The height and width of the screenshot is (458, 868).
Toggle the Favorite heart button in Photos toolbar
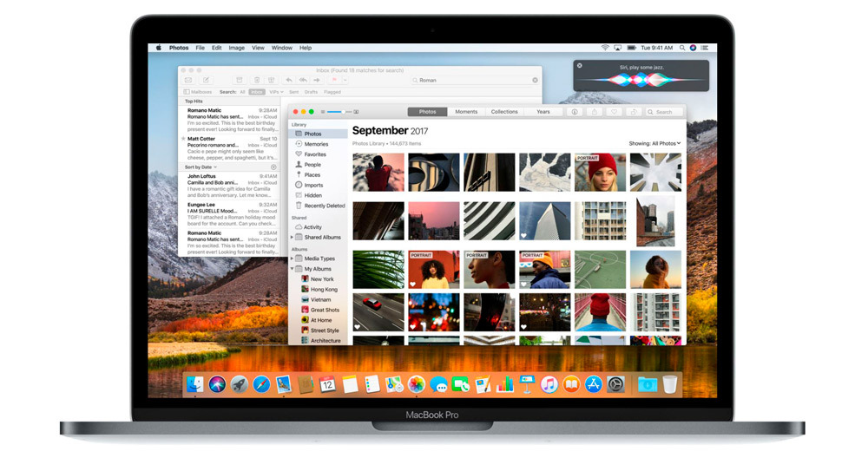tap(614, 112)
